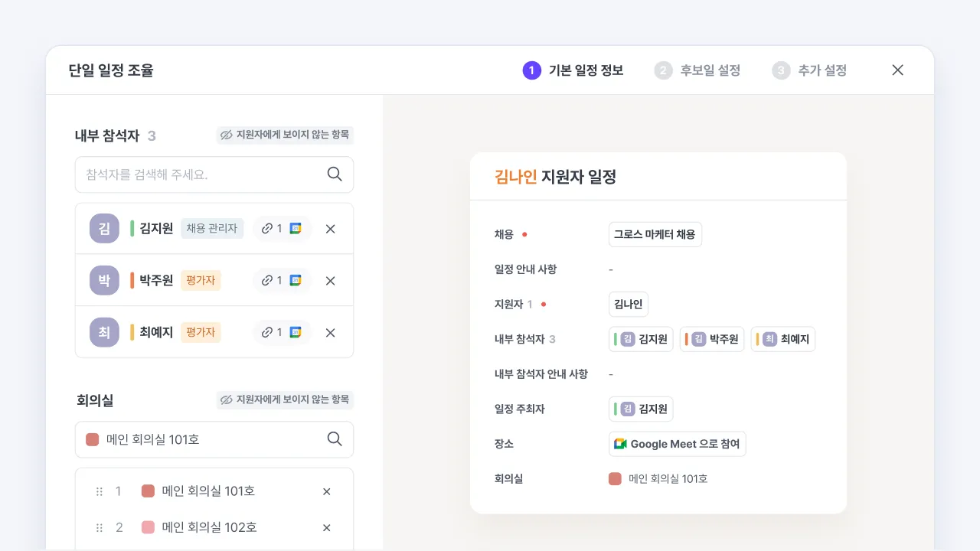Close the 단일 일정 조율 dialog

coord(898,70)
